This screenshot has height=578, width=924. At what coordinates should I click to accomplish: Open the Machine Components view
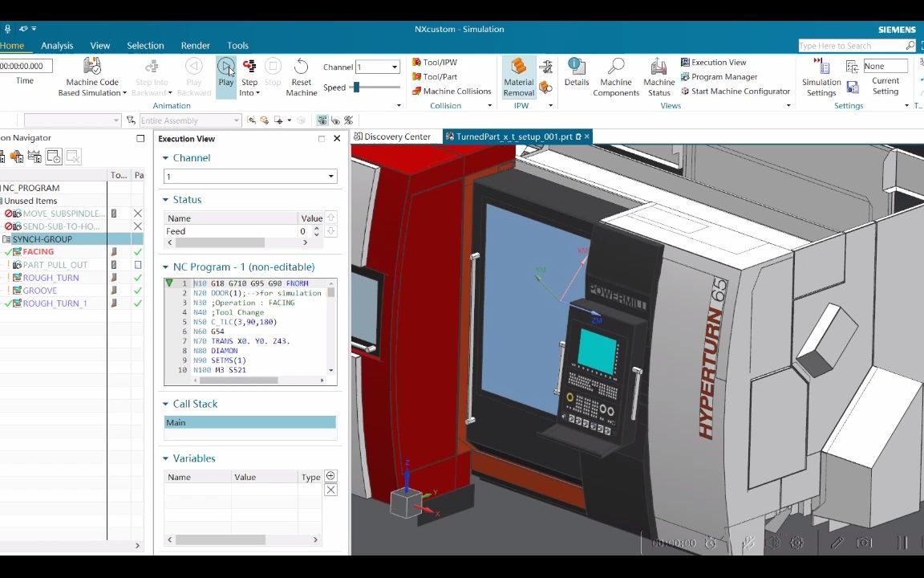tap(615, 67)
